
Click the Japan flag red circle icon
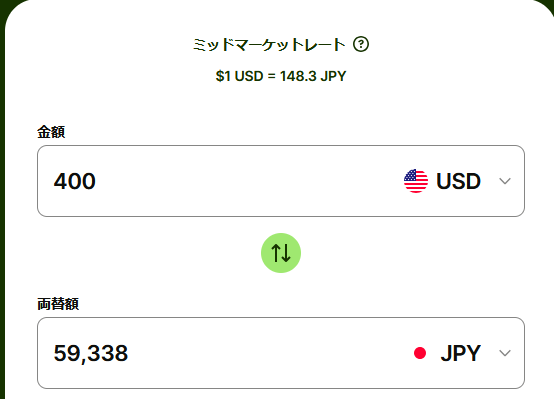point(420,353)
